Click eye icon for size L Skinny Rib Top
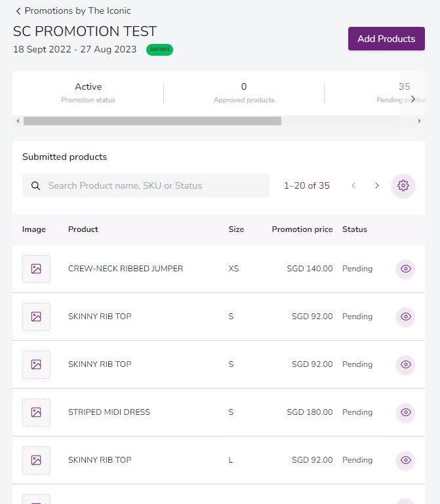Screen dimensions: 440x504 (405, 460)
